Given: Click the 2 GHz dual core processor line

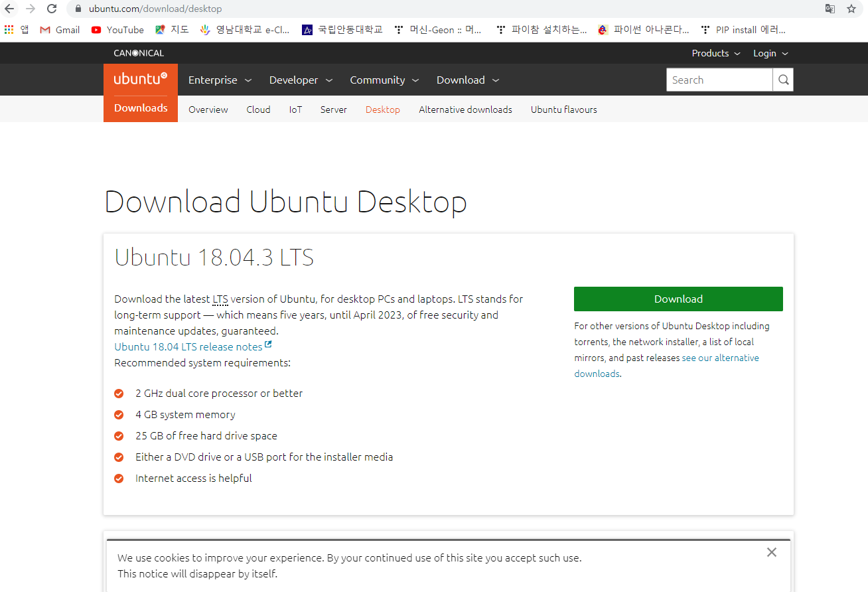Looking at the screenshot, I should coord(219,393).
